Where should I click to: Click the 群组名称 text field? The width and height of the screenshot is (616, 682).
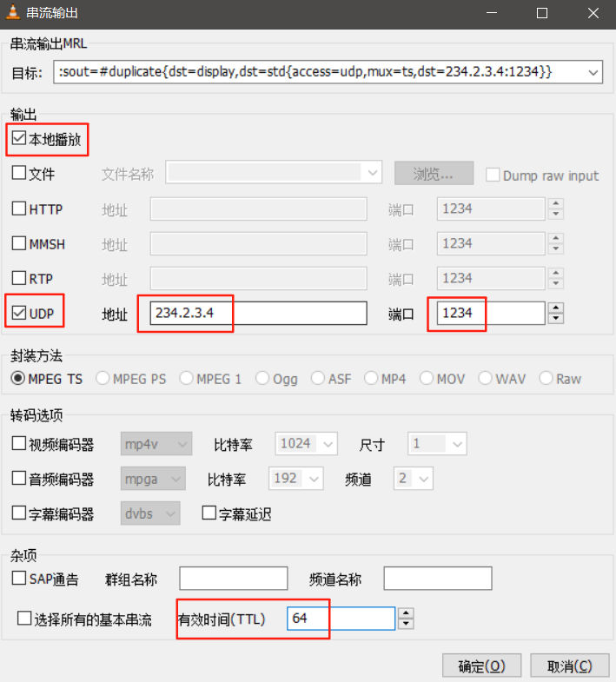[x=233, y=578]
